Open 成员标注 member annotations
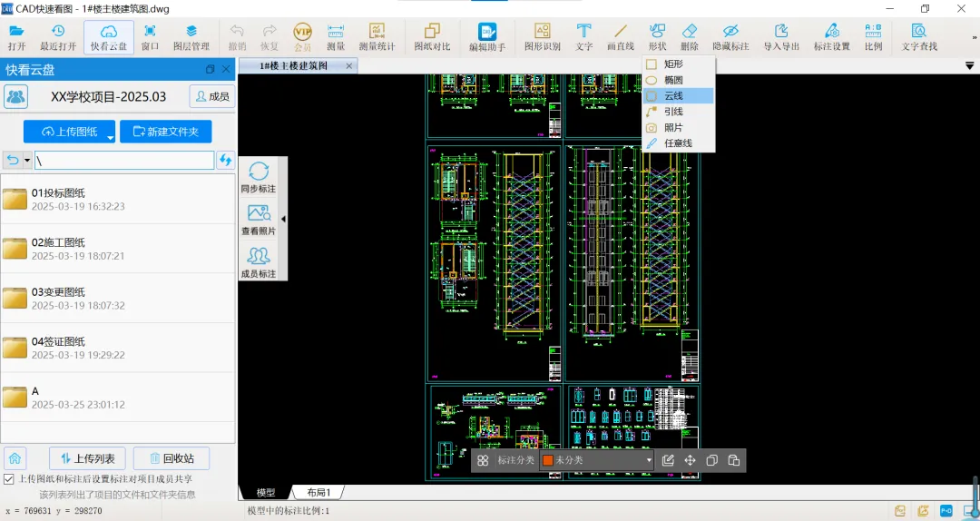The width and height of the screenshot is (980, 521). point(259,262)
